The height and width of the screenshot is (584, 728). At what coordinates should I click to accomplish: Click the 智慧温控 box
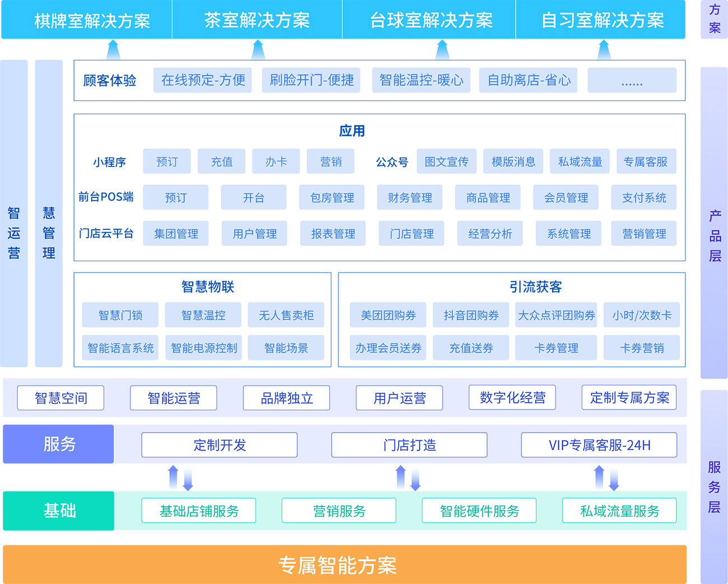pyautogui.click(x=203, y=315)
